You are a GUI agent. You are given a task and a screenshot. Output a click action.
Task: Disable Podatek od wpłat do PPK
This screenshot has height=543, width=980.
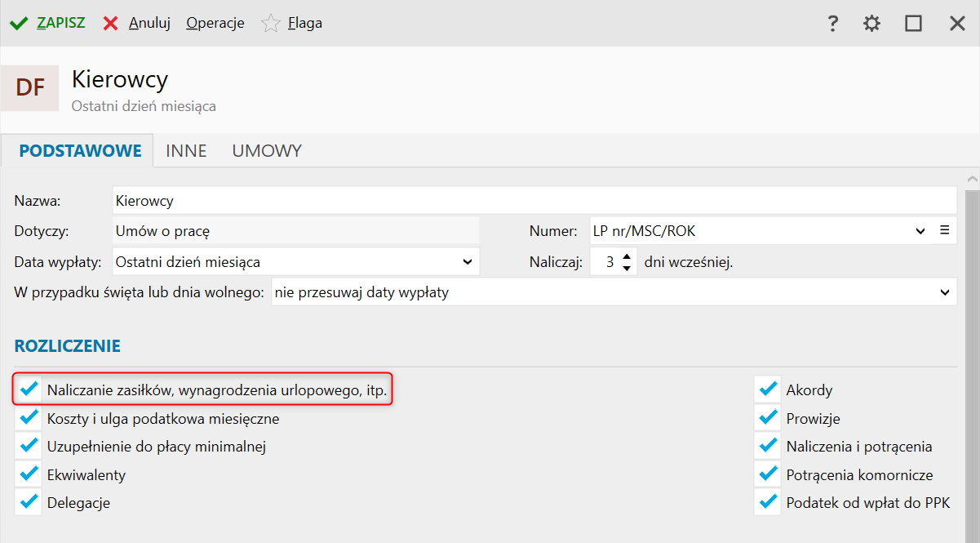[768, 502]
